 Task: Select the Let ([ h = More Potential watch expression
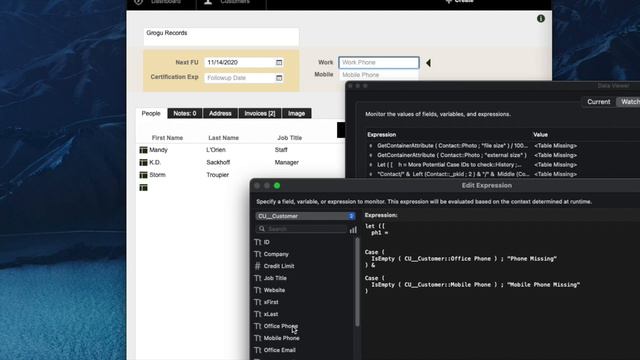click(449, 164)
